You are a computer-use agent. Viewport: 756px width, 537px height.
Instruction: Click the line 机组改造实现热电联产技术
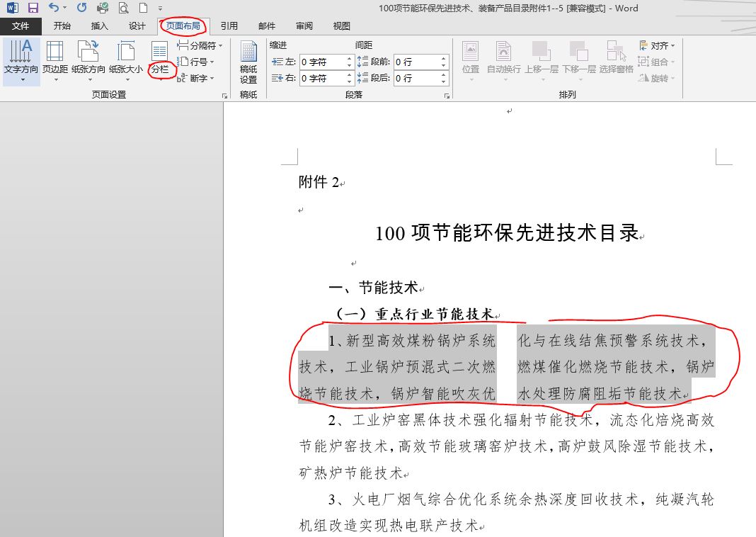pos(389,526)
